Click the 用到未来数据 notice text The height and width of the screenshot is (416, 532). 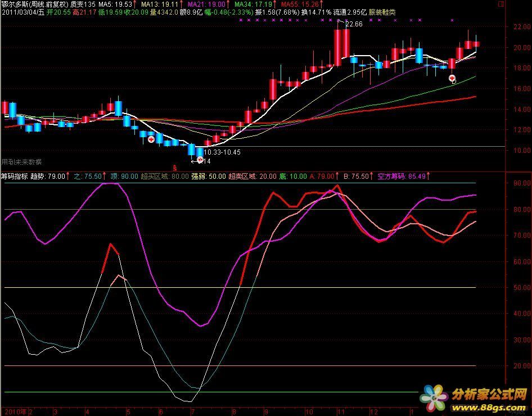coord(21,162)
